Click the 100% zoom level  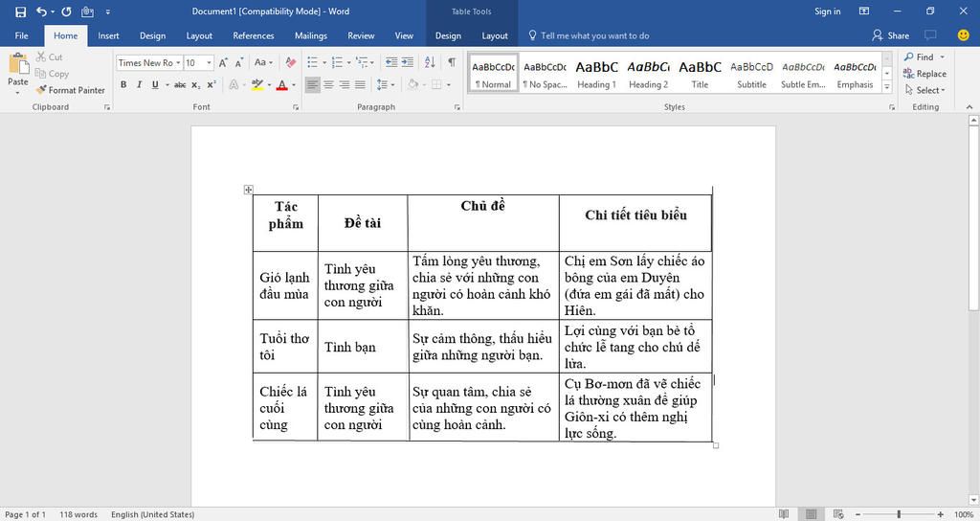[963, 514]
